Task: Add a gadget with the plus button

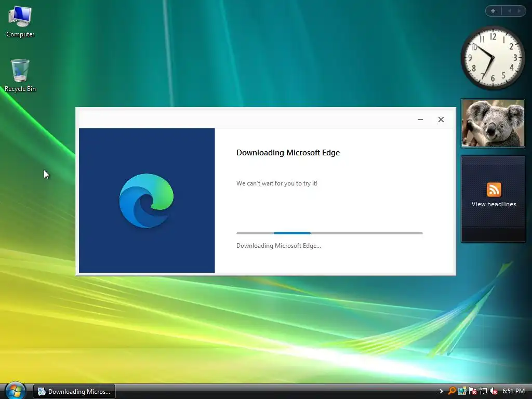Action: [x=493, y=11]
